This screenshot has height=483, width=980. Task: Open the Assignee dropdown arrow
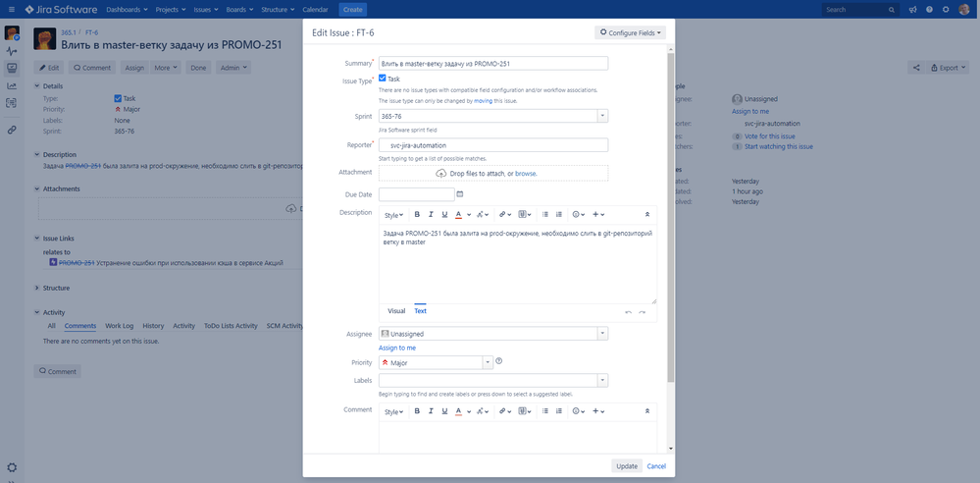coord(602,334)
